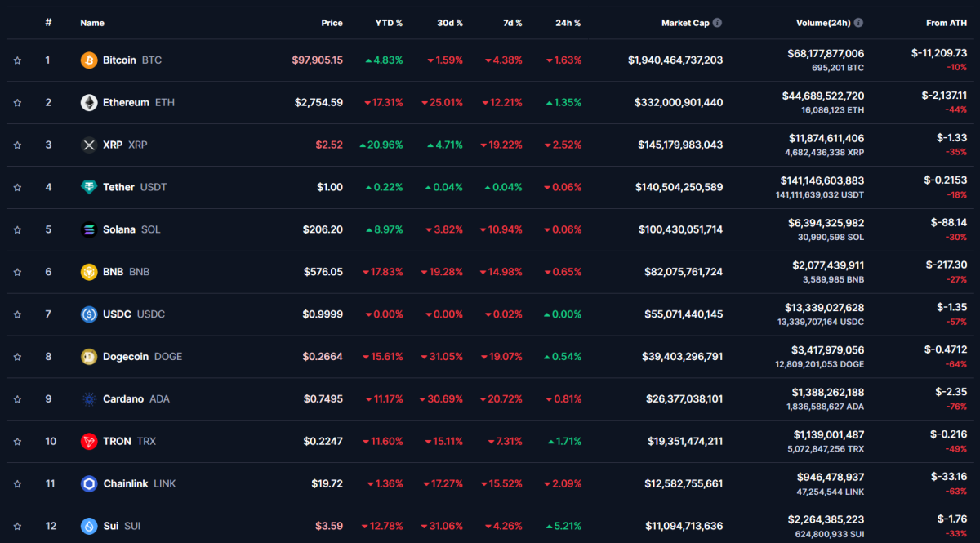Open the Market Cap info tooltip icon
Screen dimensions: 980x543
[x=717, y=22]
